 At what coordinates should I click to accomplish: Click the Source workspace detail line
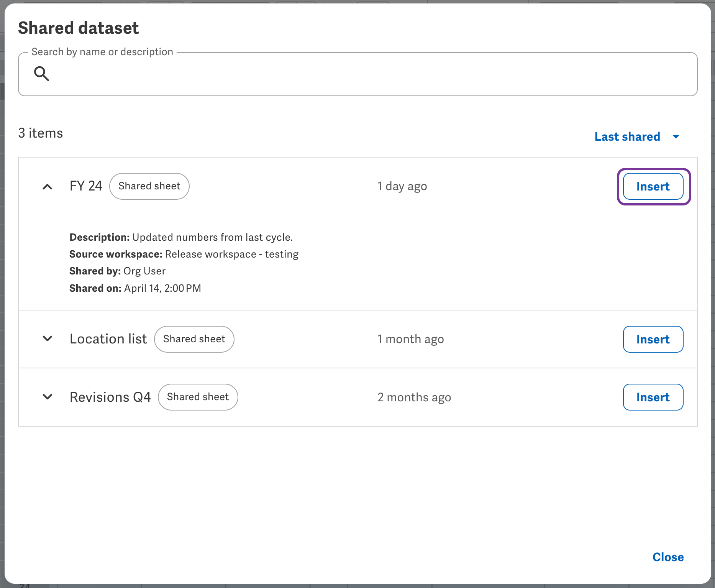(x=184, y=254)
